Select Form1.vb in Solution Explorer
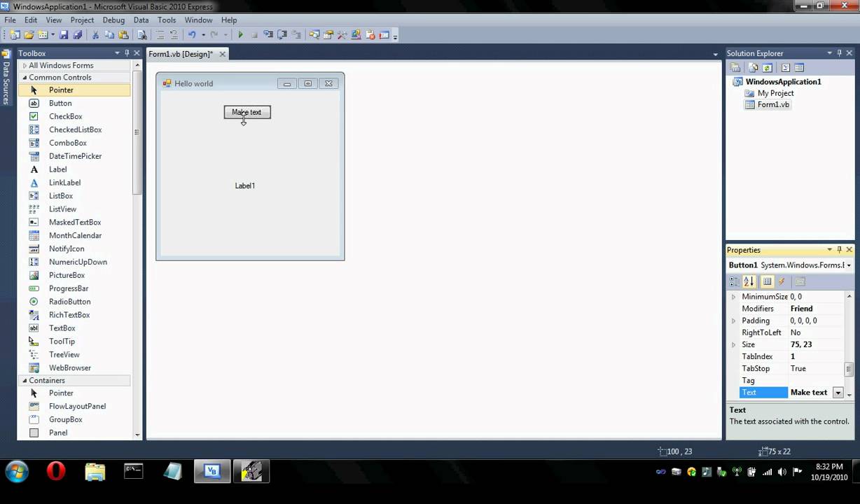Viewport: 860px width, 504px height. [773, 104]
